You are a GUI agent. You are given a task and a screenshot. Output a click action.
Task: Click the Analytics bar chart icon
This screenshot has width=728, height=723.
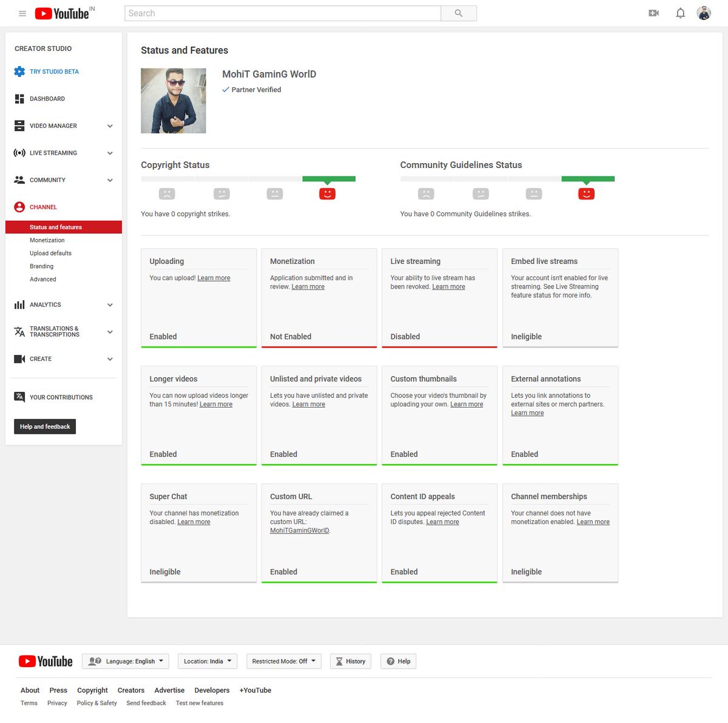click(x=19, y=305)
